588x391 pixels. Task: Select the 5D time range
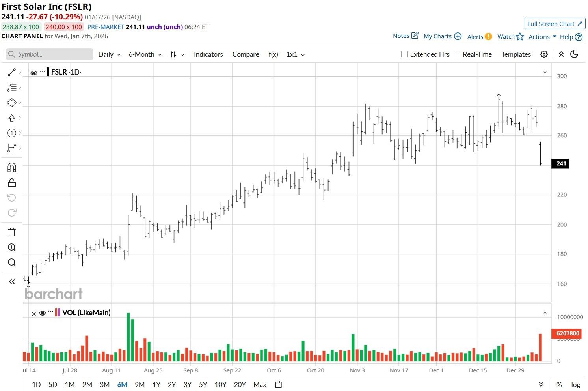53,385
